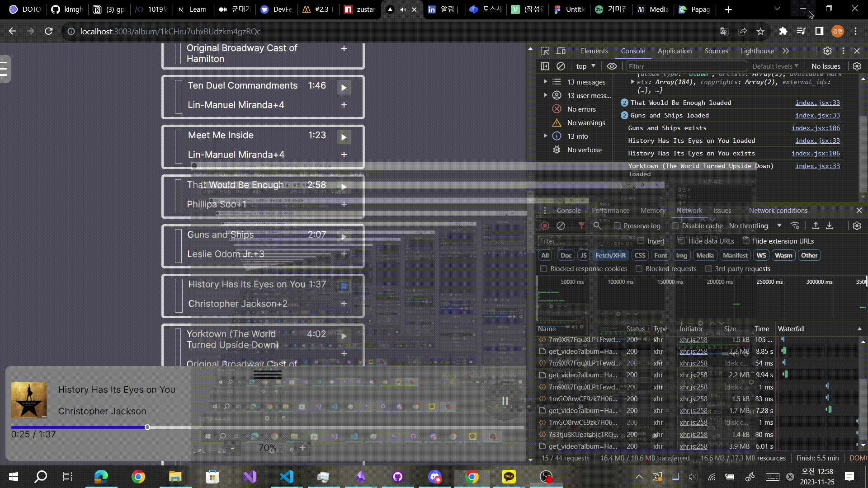Check the Hide data URLs checkbox

(x=681, y=241)
